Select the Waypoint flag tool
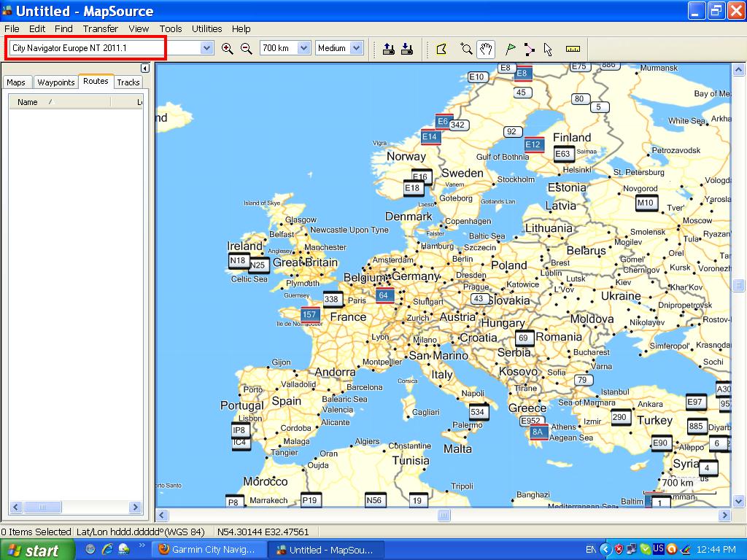 (511, 49)
